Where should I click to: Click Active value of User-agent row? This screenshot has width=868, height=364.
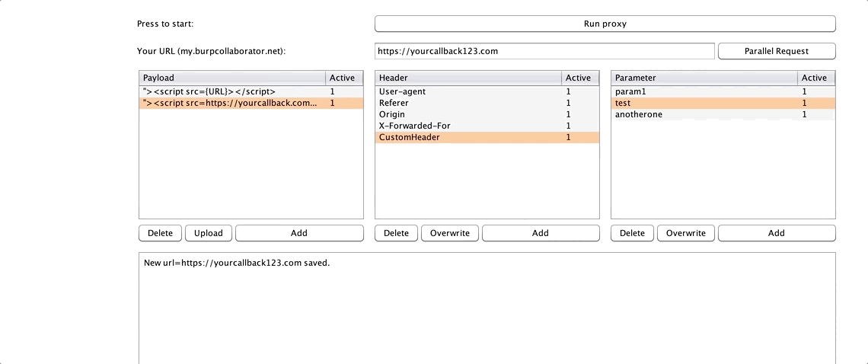pos(580,92)
